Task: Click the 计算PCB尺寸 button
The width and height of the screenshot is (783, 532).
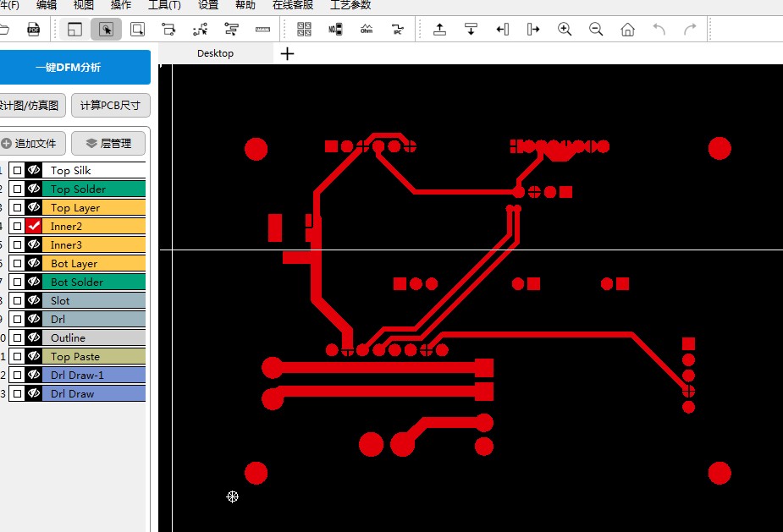Action: pos(110,106)
